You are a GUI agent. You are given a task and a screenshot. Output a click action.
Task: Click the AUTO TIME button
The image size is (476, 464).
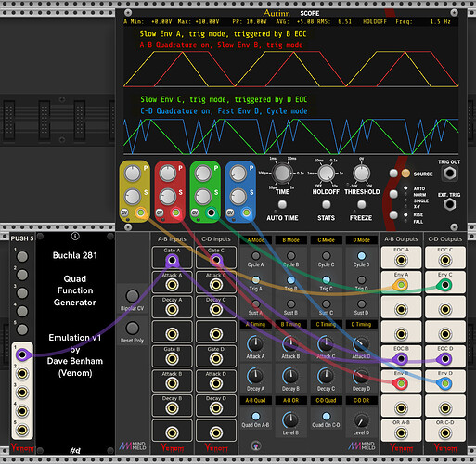click(282, 204)
